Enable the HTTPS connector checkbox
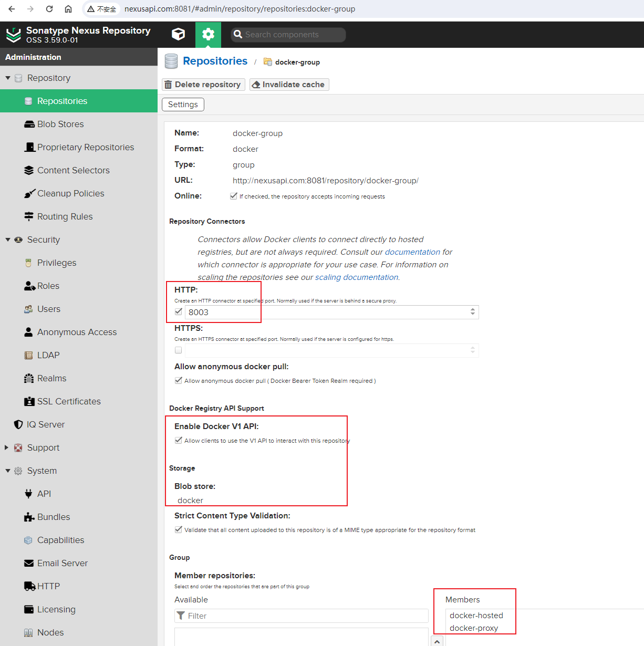This screenshot has width=644, height=646. 179,350
